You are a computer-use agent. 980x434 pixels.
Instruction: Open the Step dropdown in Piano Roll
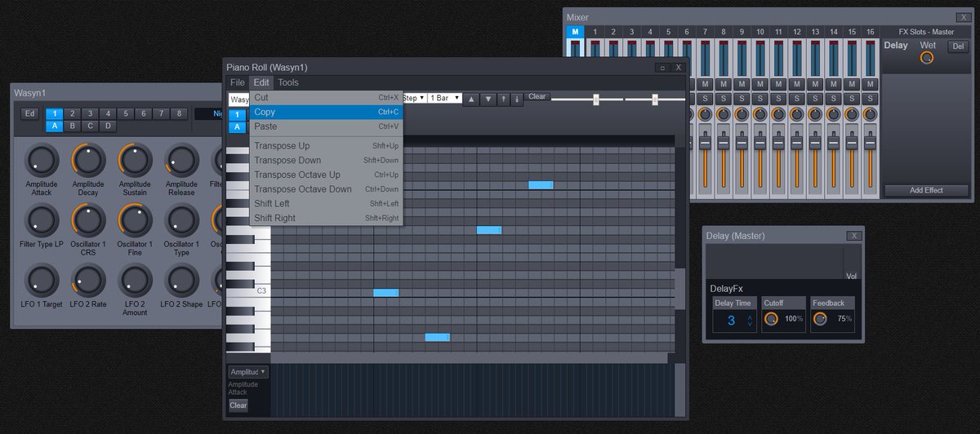414,98
